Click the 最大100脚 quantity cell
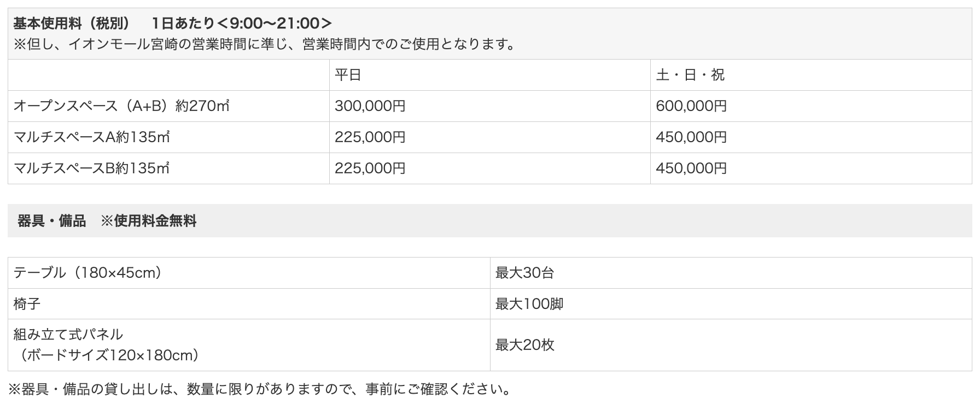 (529, 303)
